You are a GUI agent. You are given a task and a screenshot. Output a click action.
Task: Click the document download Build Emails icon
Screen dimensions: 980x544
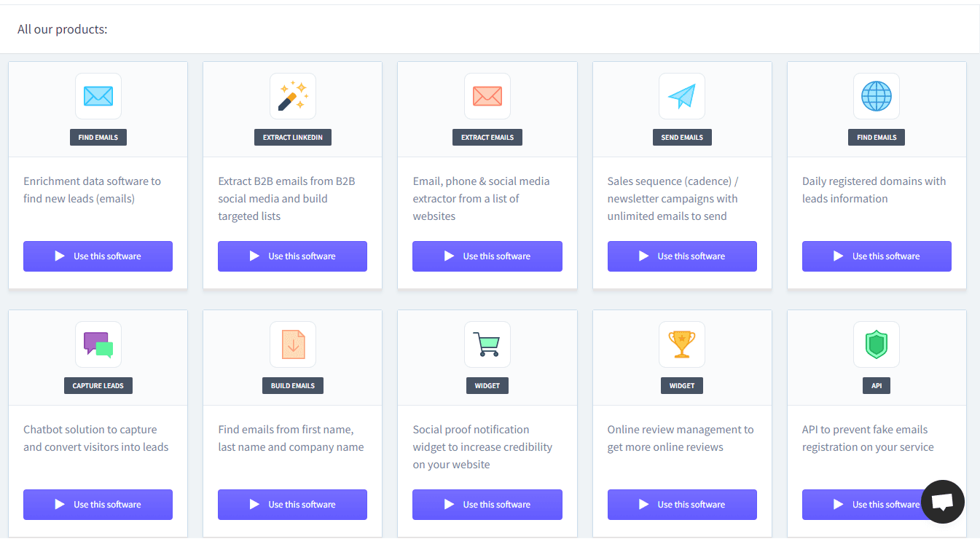coord(293,344)
